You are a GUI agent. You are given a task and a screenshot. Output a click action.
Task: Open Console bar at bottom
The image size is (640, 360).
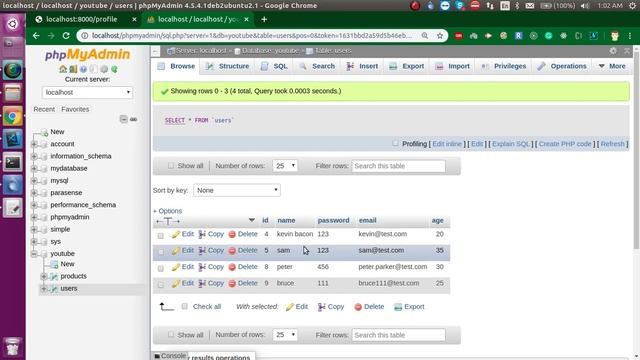pyautogui.click(x=170, y=356)
